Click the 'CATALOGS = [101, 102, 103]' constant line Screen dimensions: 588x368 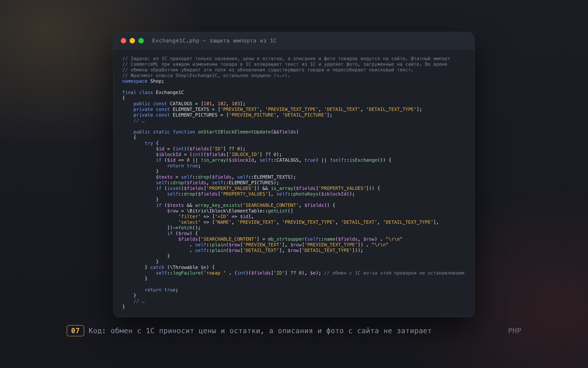(x=189, y=104)
